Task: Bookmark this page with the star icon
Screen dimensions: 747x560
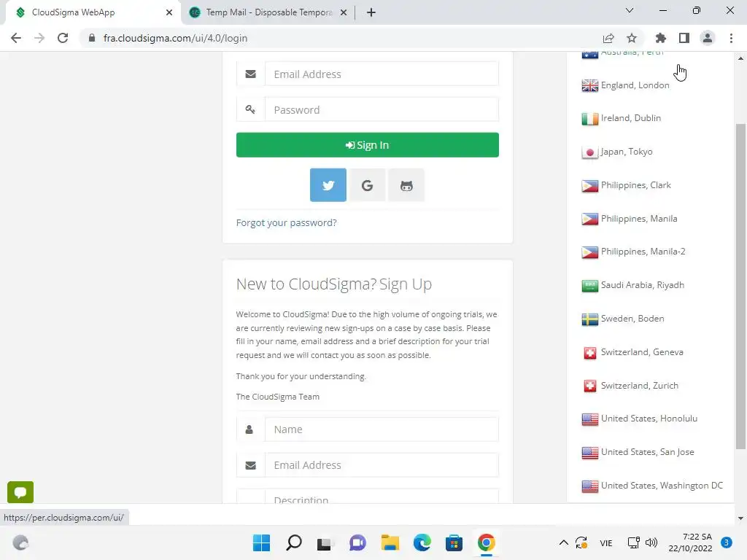Action: [632, 38]
